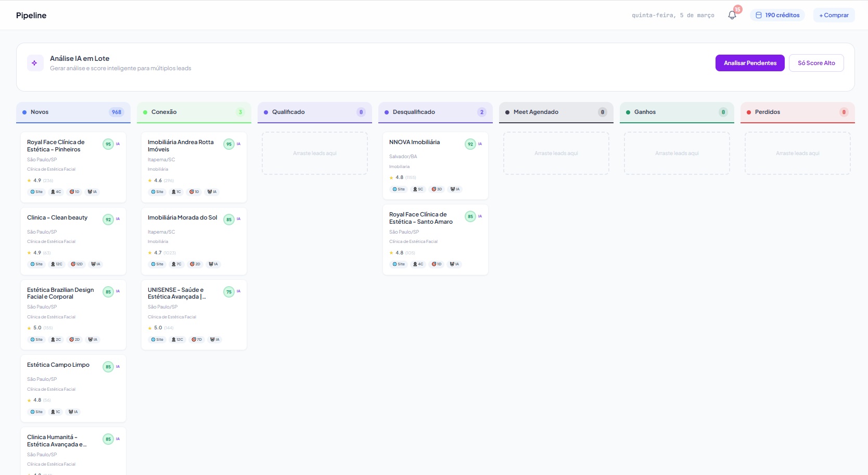Open the notifications bell icon
This screenshot has height=475, width=868.
point(732,15)
